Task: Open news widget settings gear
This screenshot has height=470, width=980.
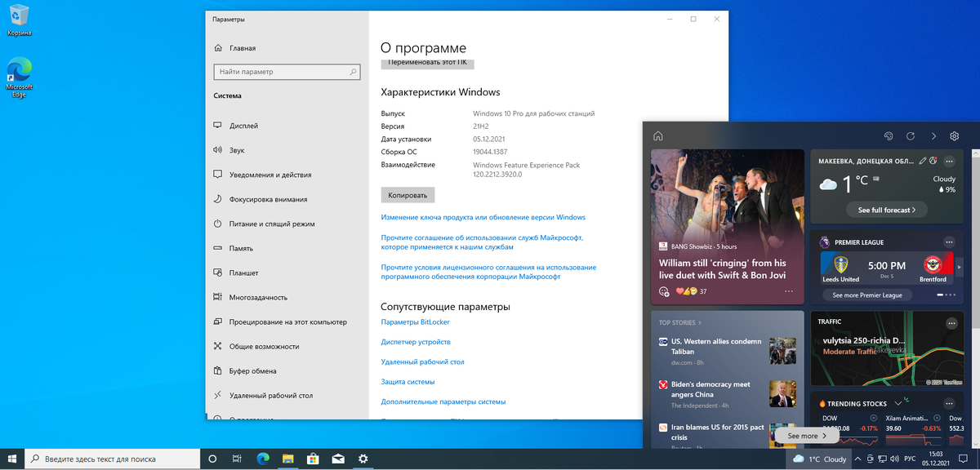Action: click(x=954, y=136)
